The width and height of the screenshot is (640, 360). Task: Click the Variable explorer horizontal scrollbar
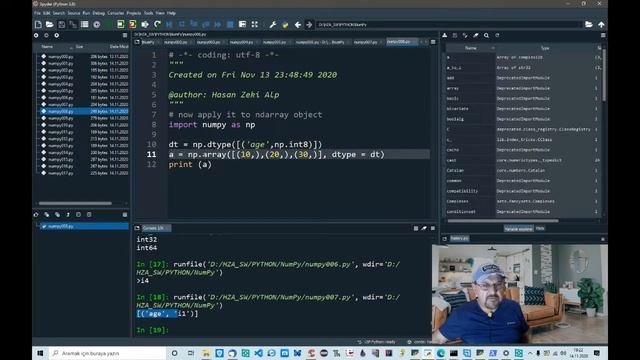pyautogui.click(x=503, y=221)
